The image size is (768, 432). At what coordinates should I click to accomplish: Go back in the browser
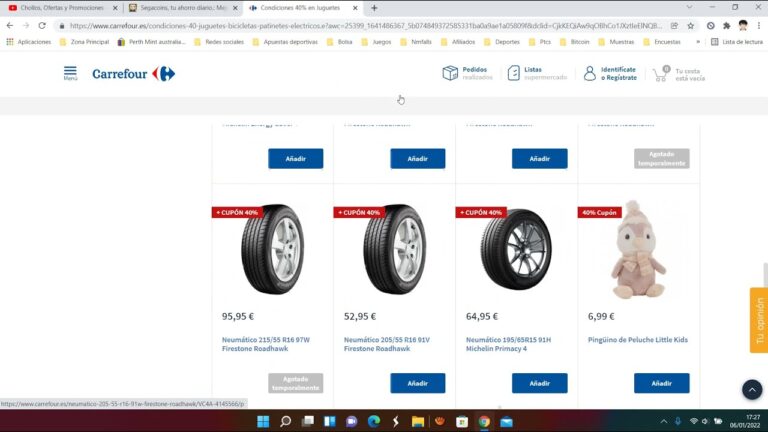(10, 25)
